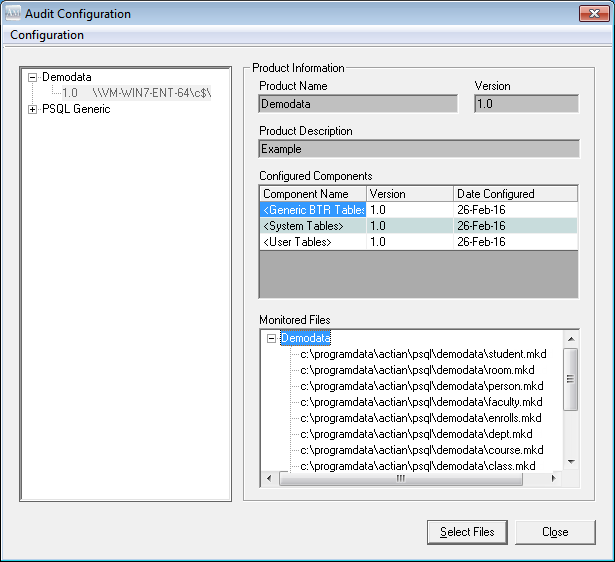The width and height of the screenshot is (615, 562).
Task: Open the Configuration menu
Action: 47,35
